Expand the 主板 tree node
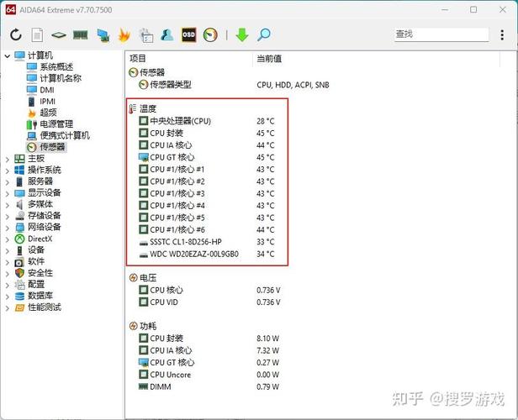 [8, 160]
